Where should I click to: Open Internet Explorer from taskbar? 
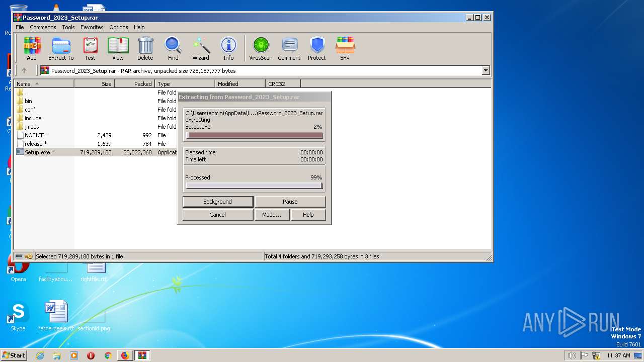[40, 355]
